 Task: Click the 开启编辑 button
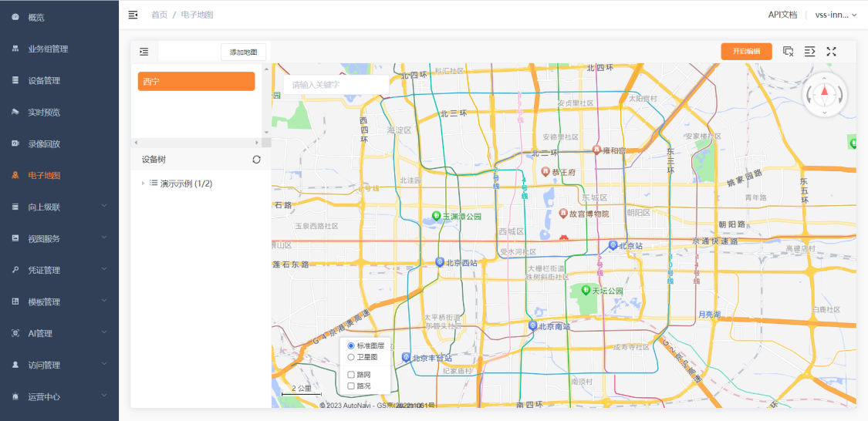point(746,52)
